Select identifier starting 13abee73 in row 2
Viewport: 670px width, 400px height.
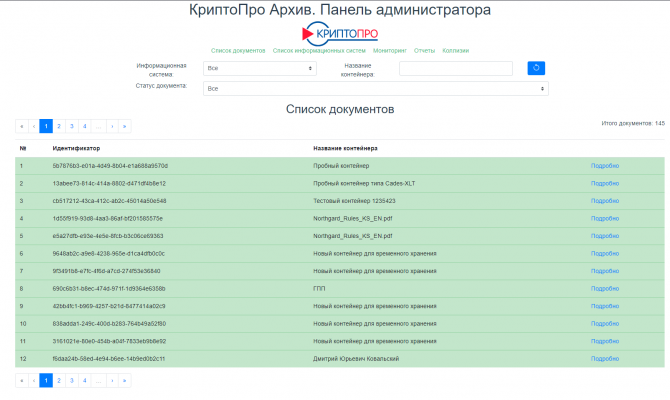click(109, 183)
